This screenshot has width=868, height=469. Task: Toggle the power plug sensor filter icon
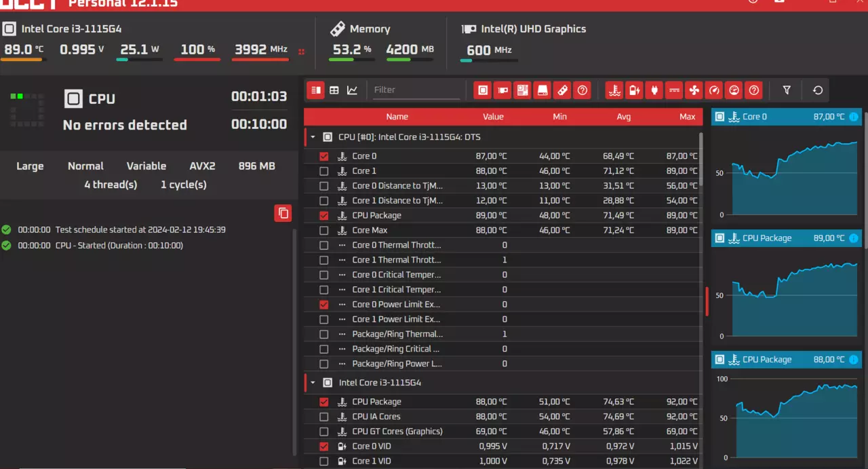click(654, 90)
